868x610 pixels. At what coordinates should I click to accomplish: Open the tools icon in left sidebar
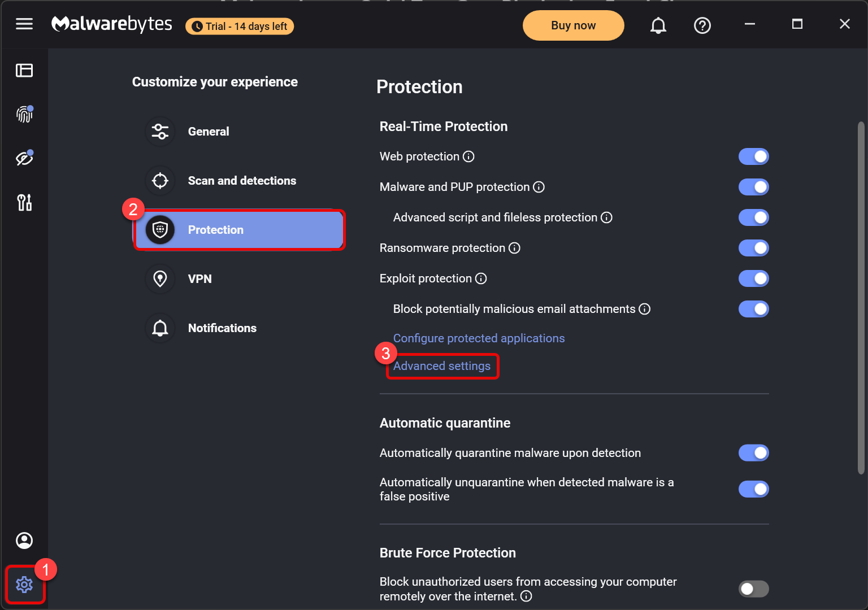point(24,202)
